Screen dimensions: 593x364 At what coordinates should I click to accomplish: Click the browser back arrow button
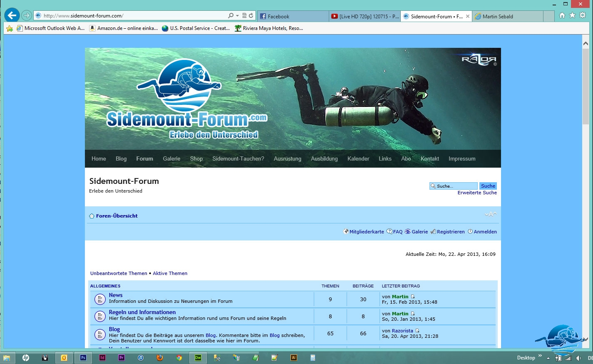click(12, 15)
